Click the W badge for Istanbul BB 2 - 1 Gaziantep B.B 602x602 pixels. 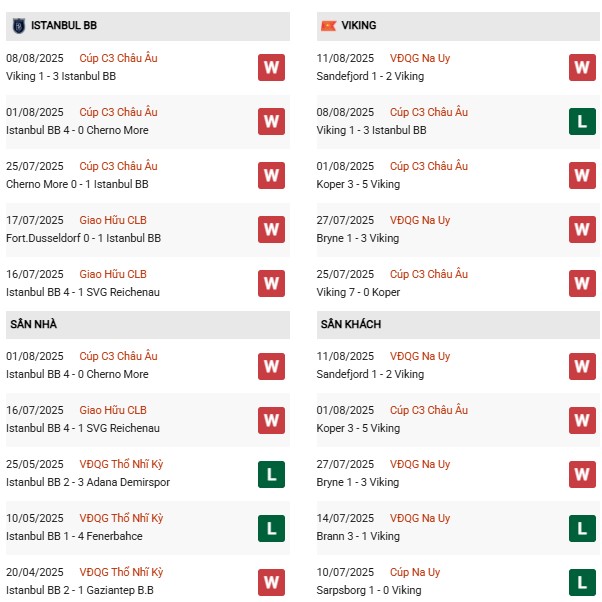pos(271,581)
